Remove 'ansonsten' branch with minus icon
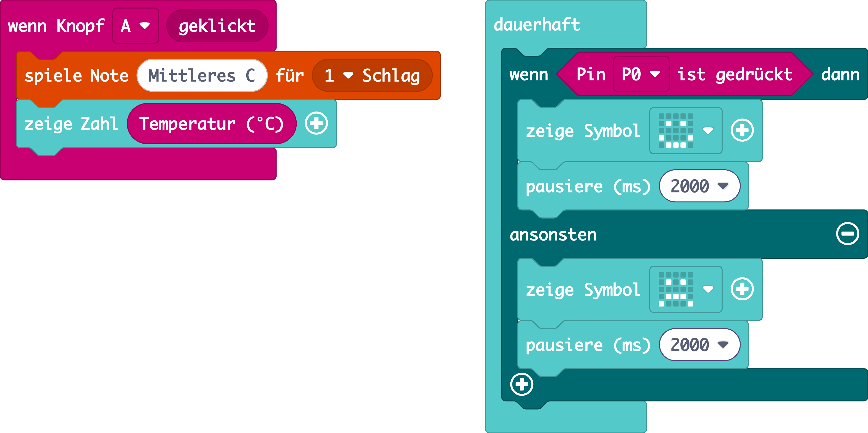Viewport: 868px width, 433px height. coord(847,234)
